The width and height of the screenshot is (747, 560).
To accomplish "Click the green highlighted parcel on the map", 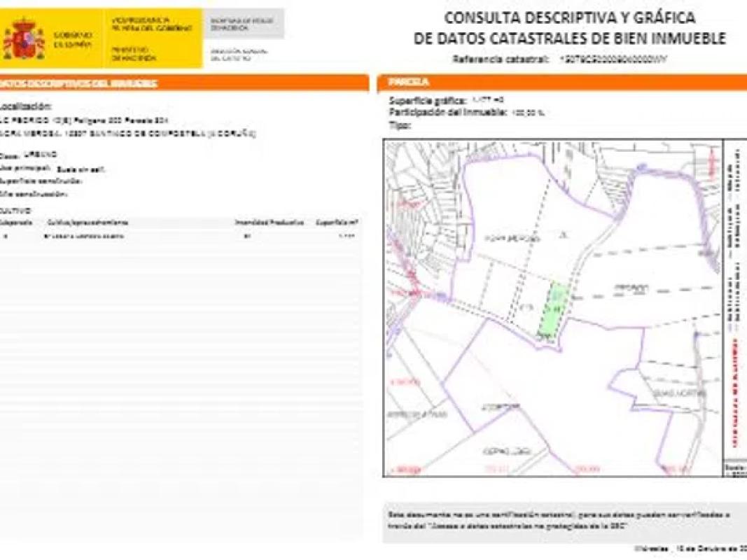I will click(x=552, y=309).
